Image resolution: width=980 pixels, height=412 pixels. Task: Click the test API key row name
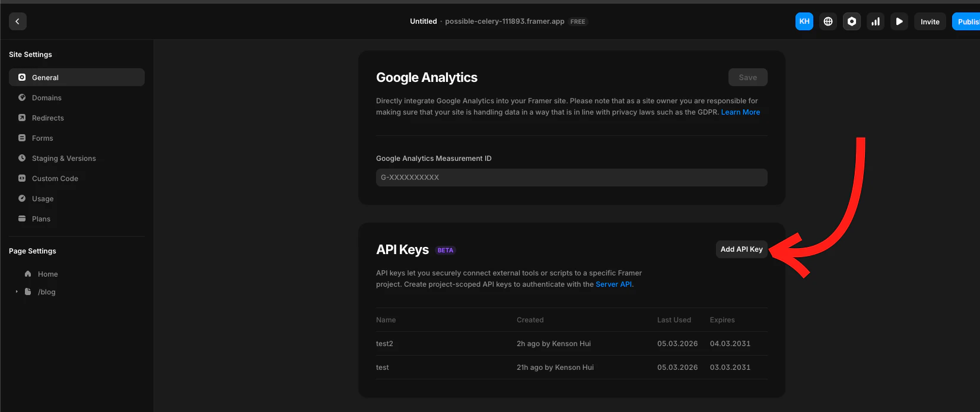coord(383,367)
